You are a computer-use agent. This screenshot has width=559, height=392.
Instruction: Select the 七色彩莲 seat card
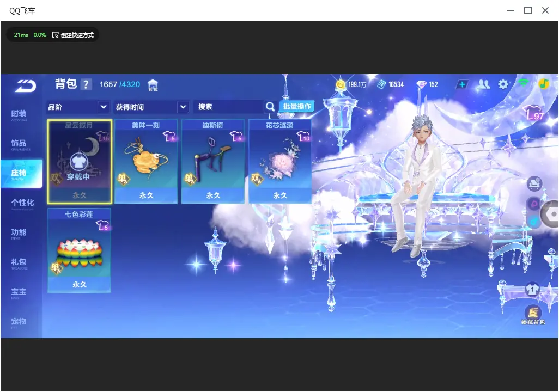(79, 250)
